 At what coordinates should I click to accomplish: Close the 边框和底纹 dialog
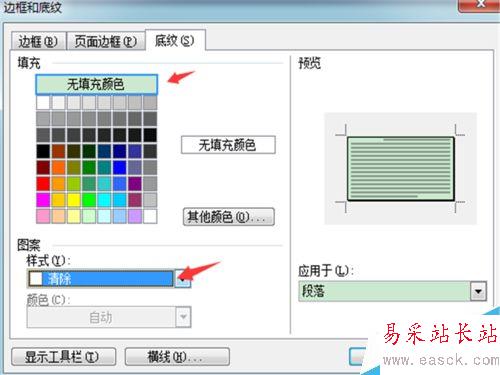click(480, 5)
